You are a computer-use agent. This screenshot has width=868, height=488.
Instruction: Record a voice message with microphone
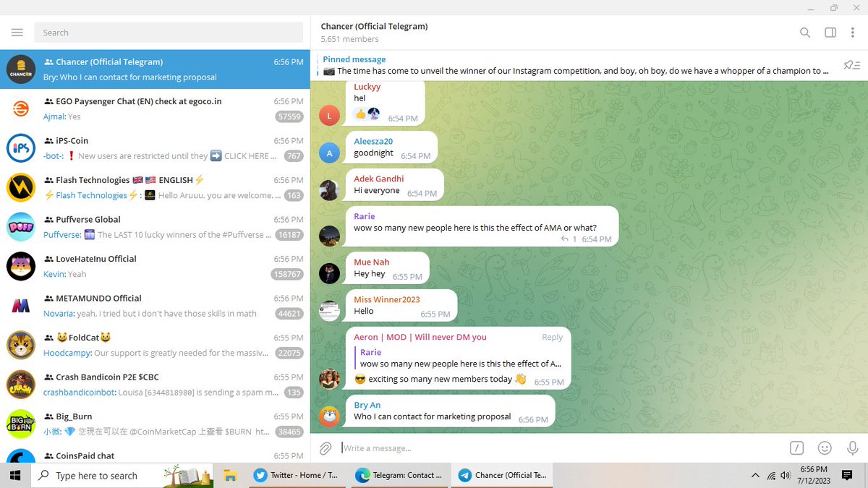coord(852,448)
